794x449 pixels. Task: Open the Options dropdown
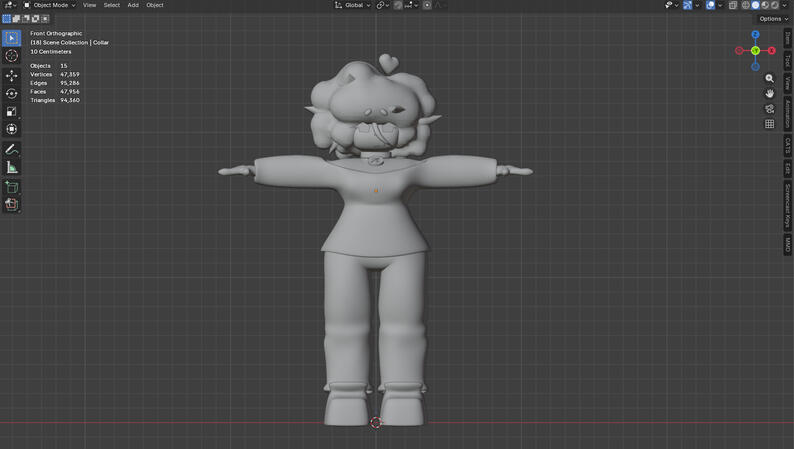[773, 19]
